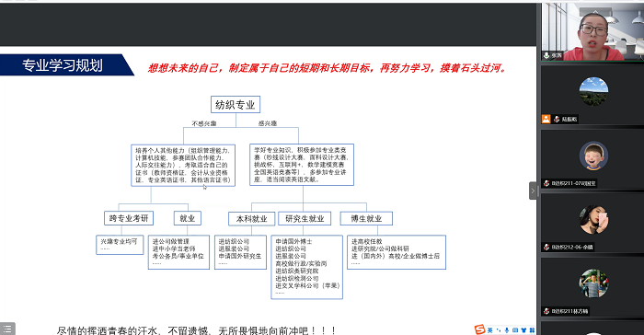
Task: Open the Sogou toolbox grid icon
Action: (532, 330)
